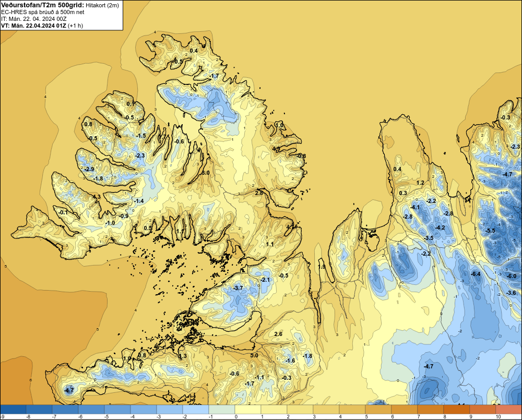Click the 10 label on the legend
Image resolution: width=522 pixels, height=420 pixels.
tap(498, 417)
